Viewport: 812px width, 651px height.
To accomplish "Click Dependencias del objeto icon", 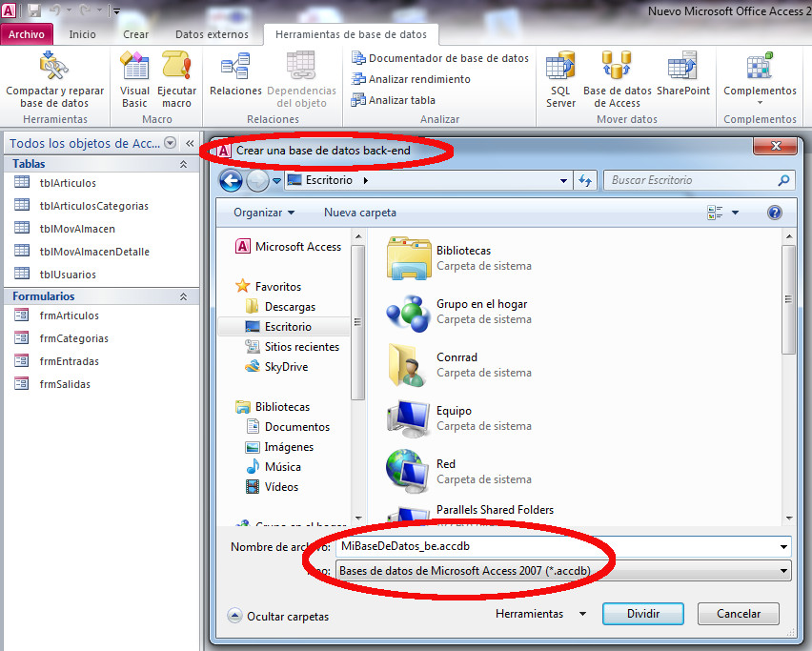I will click(x=301, y=65).
